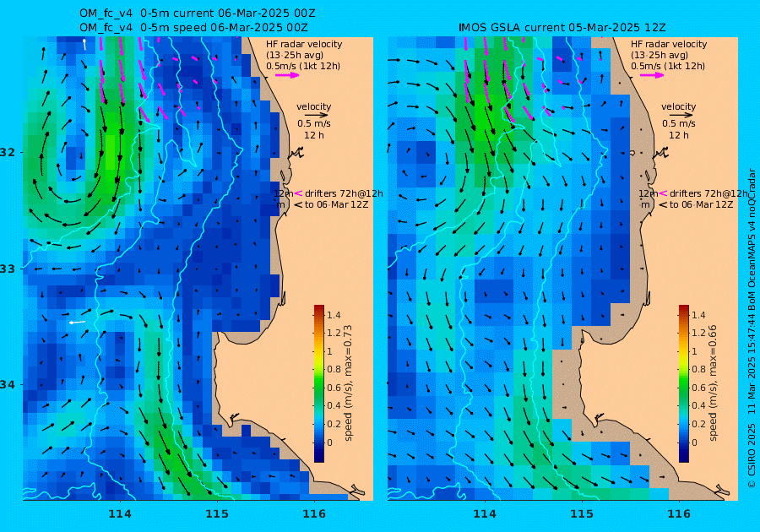Click the white drifter arrow near latitude 33.5 in left map
Image resolution: width=760 pixels, height=532 pixels.
tap(77, 323)
